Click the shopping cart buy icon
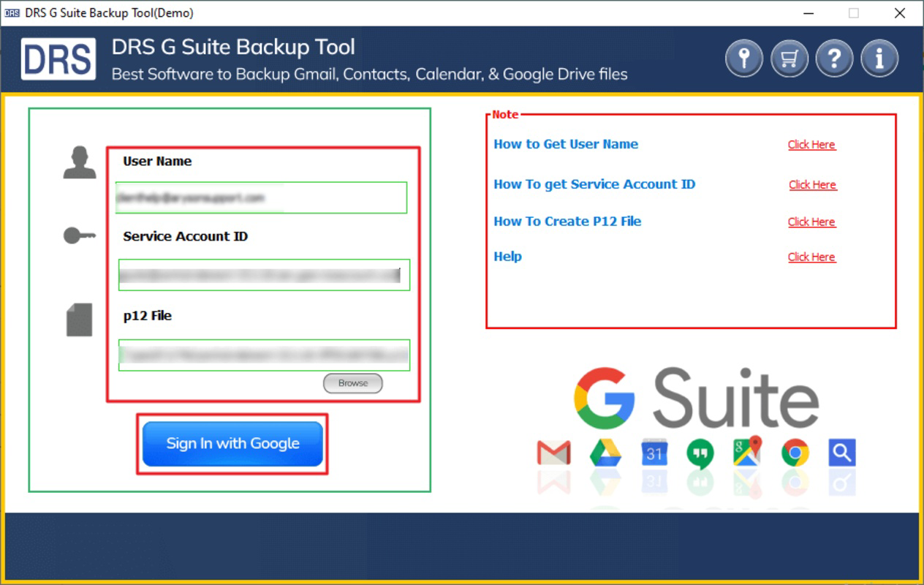 pyautogui.click(x=789, y=58)
